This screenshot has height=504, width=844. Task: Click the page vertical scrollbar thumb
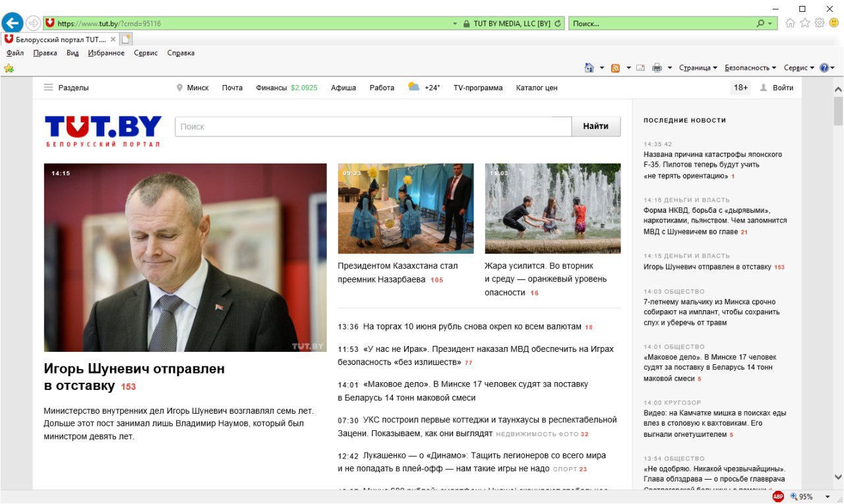pyautogui.click(x=838, y=111)
